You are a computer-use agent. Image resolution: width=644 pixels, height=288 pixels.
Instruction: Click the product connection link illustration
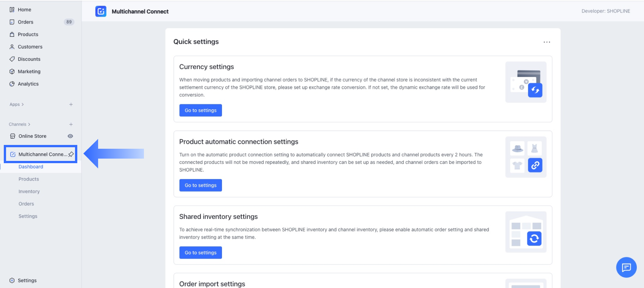[x=526, y=157]
